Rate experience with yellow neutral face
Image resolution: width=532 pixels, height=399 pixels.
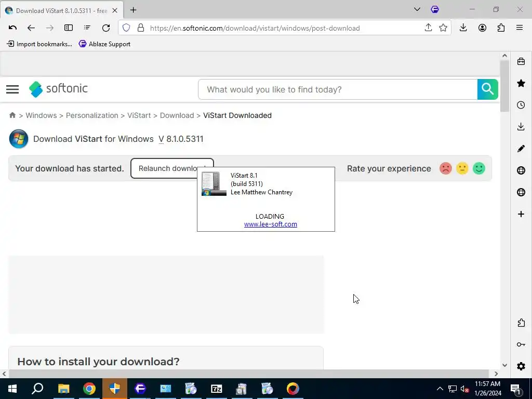pos(462,168)
